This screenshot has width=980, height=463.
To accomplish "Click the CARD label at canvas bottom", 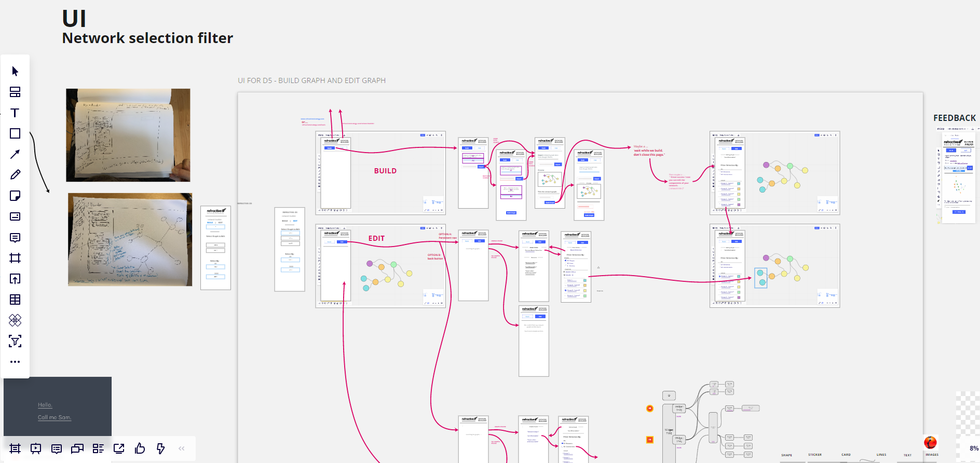I will pyautogui.click(x=846, y=455).
